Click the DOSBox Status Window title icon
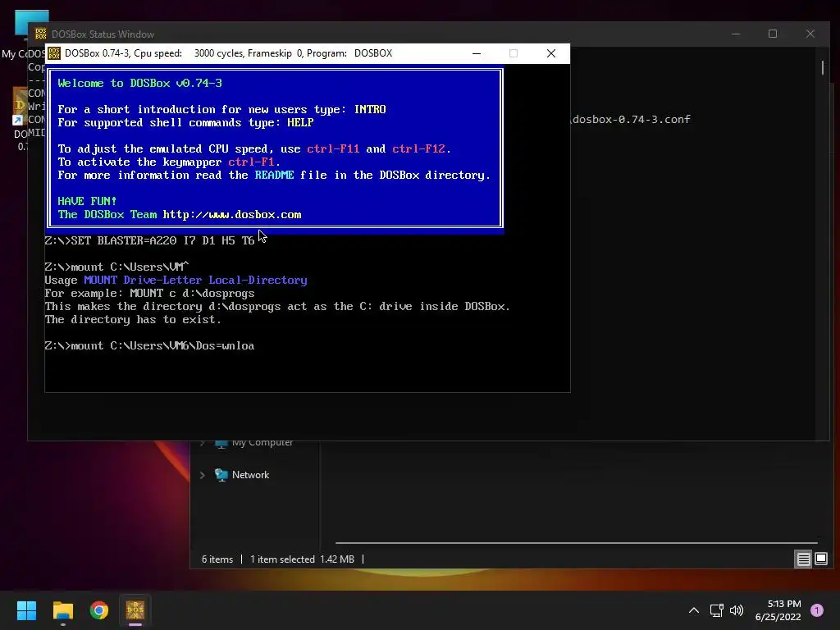This screenshot has width=840, height=630. 41,34
